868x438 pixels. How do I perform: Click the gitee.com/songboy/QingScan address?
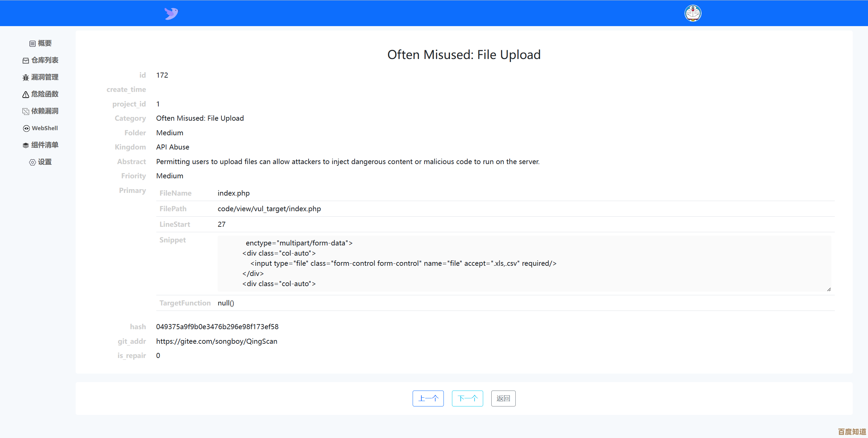click(x=217, y=341)
